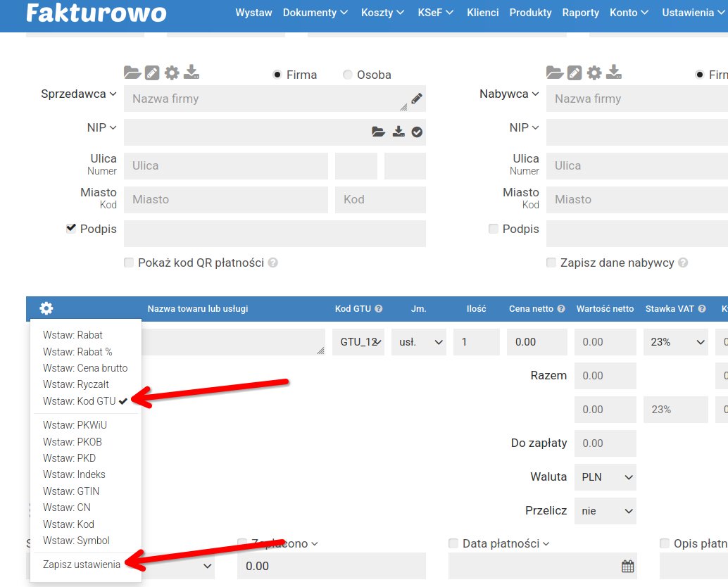The width and height of the screenshot is (728, 587).
Task: Click help icon next to Kod GTU header
Action: coord(379,309)
